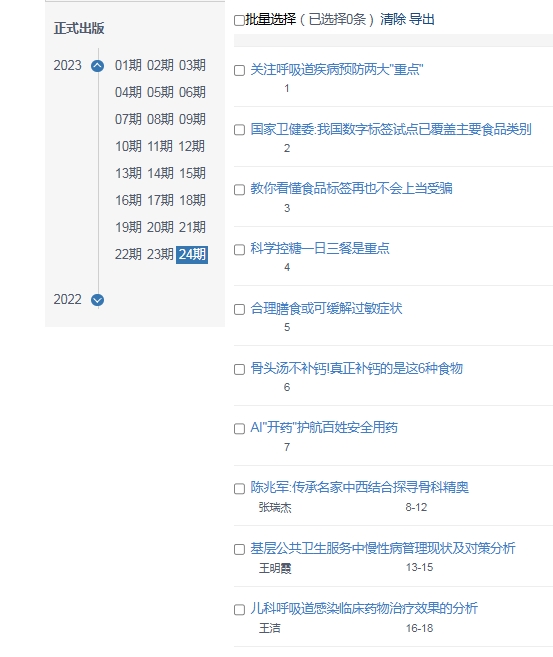The width and height of the screenshot is (553, 657).
Task: Open article 合理膳食或可缓解过敏症状
Action: (326, 309)
